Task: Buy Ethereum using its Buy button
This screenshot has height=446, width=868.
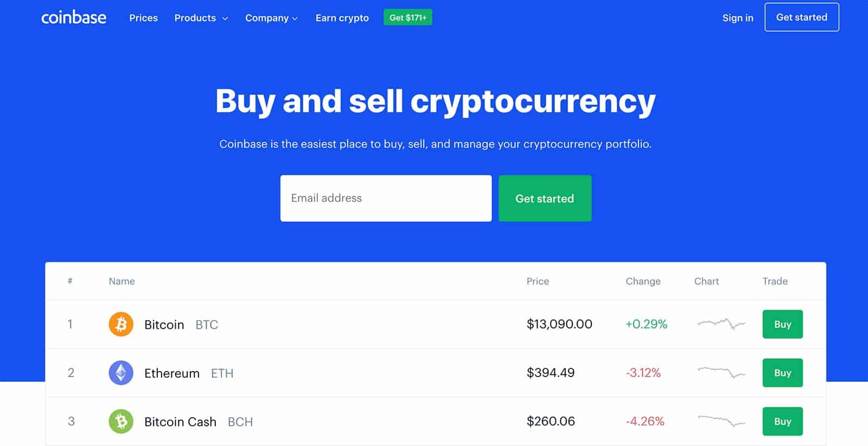Action: [x=782, y=373]
